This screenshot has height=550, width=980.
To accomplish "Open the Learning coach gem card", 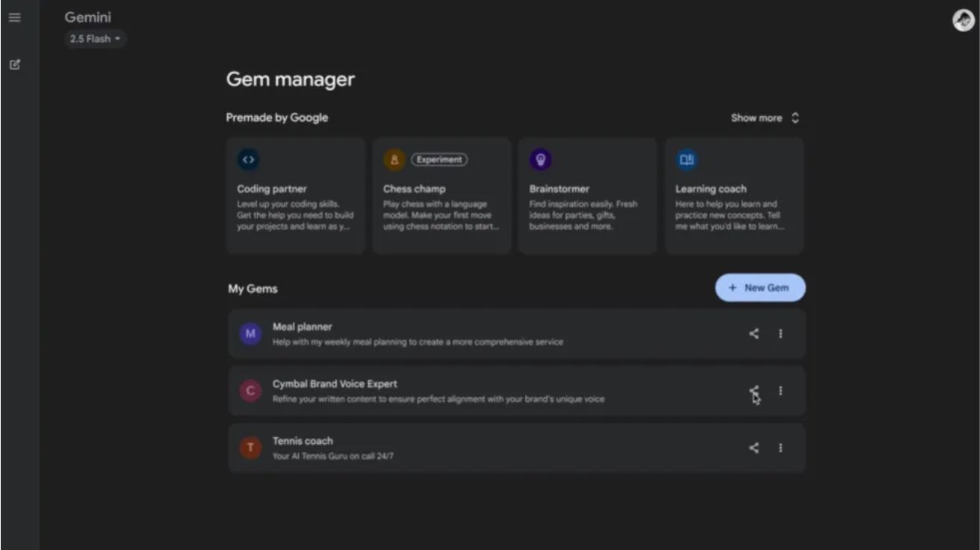I will click(734, 196).
